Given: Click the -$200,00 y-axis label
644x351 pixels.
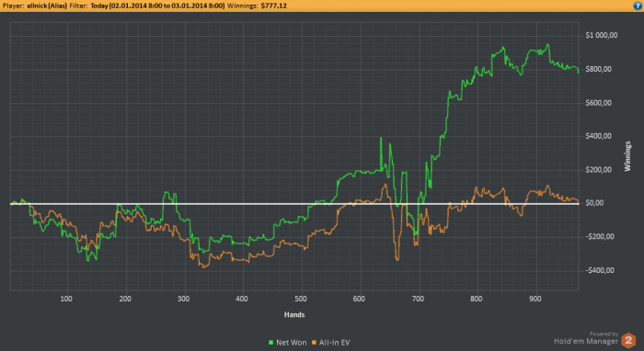Looking at the screenshot, I should [600, 236].
